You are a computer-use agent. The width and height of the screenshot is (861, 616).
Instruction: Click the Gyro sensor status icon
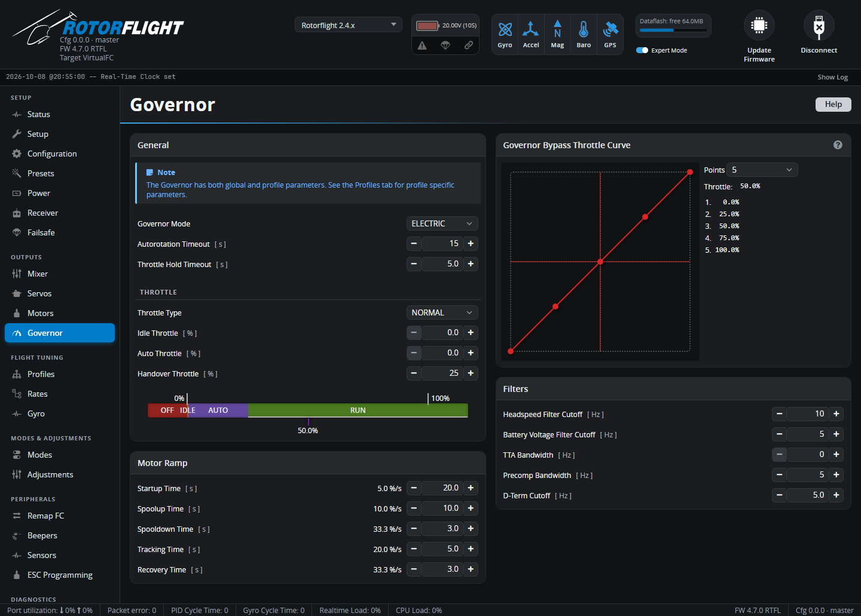point(505,29)
